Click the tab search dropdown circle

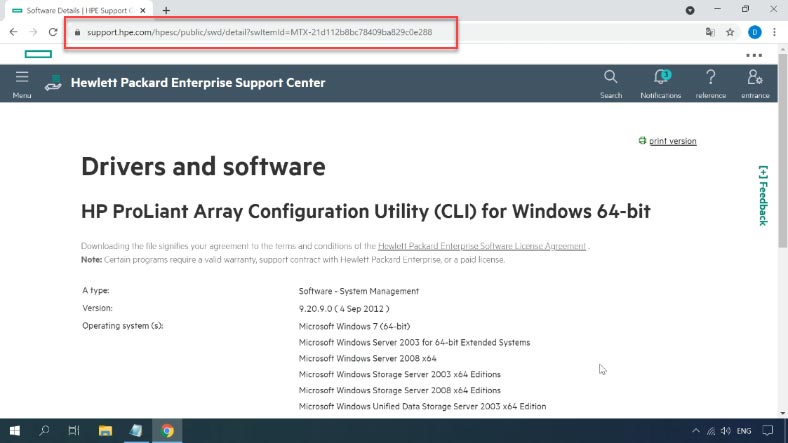coord(690,10)
